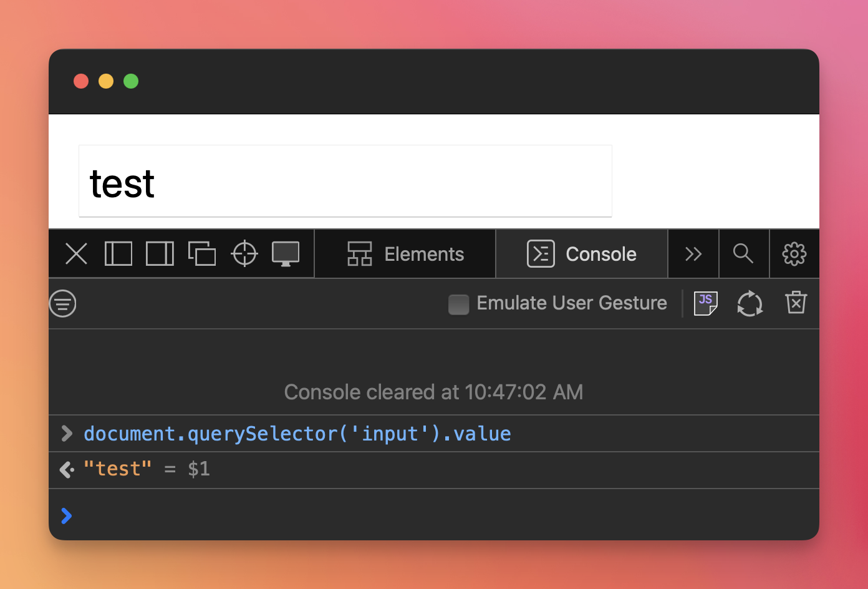This screenshot has height=589, width=868.
Task: Click the empty console prompt line
Action: pyautogui.click(x=436, y=515)
